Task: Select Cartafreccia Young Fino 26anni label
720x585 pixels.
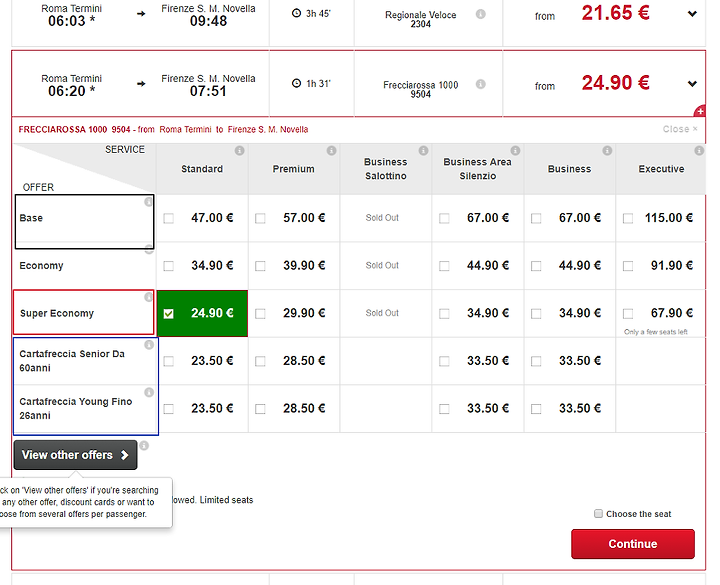Action: pyautogui.click(x=76, y=409)
